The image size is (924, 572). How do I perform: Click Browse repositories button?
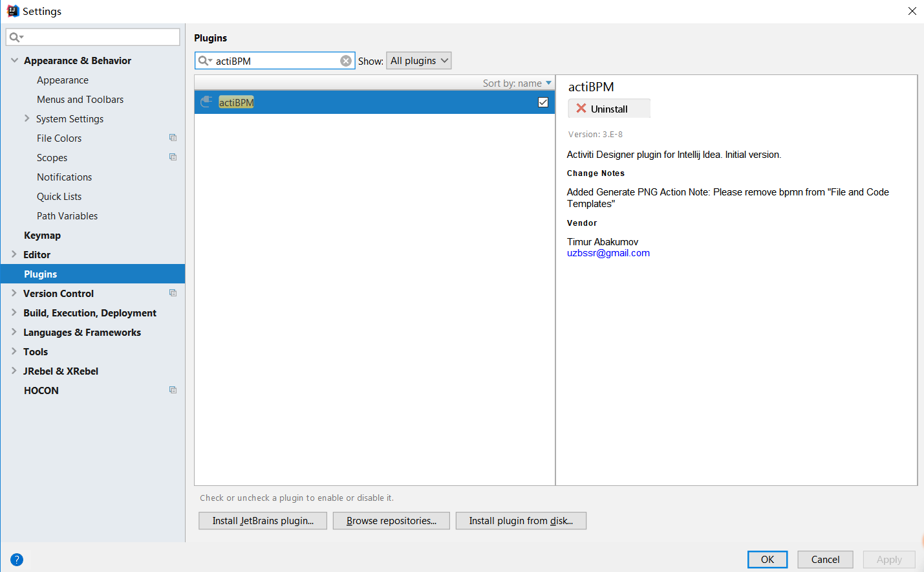(391, 521)
